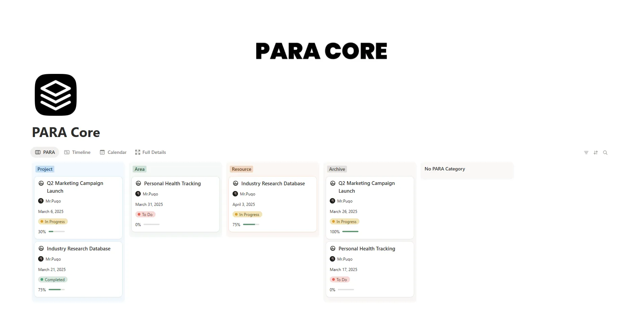Click the sort arrows icon
Screen dimensions: 644x326
[595, 153]
